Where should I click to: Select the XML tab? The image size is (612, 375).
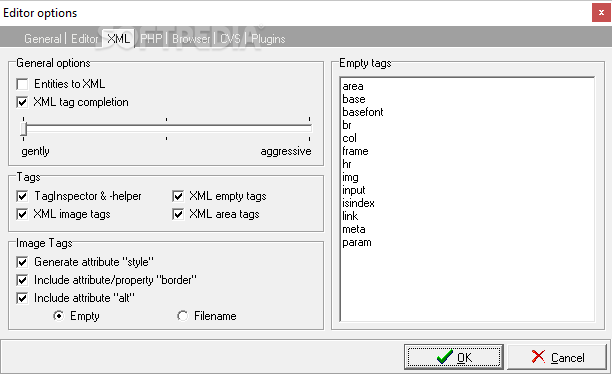point(118,39)
